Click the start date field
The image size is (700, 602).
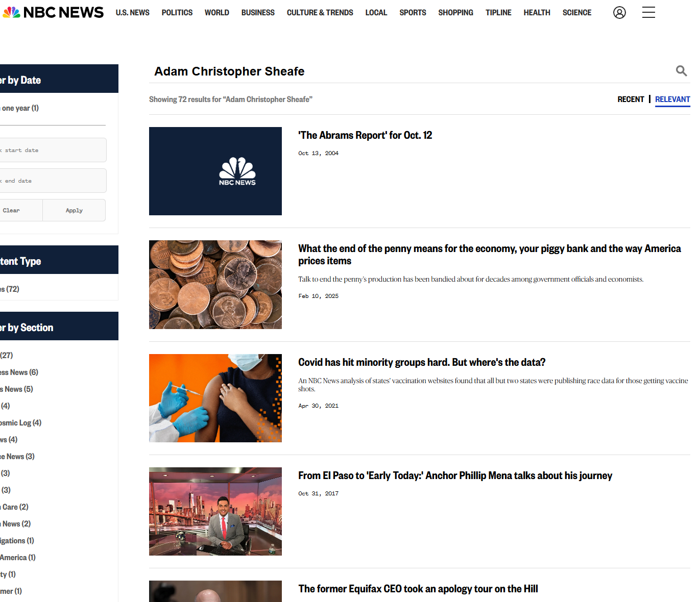point(52,150)
